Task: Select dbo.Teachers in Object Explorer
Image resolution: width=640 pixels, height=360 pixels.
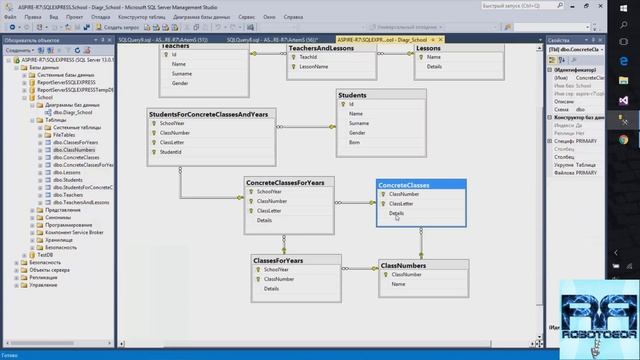Action: (68, 195)
